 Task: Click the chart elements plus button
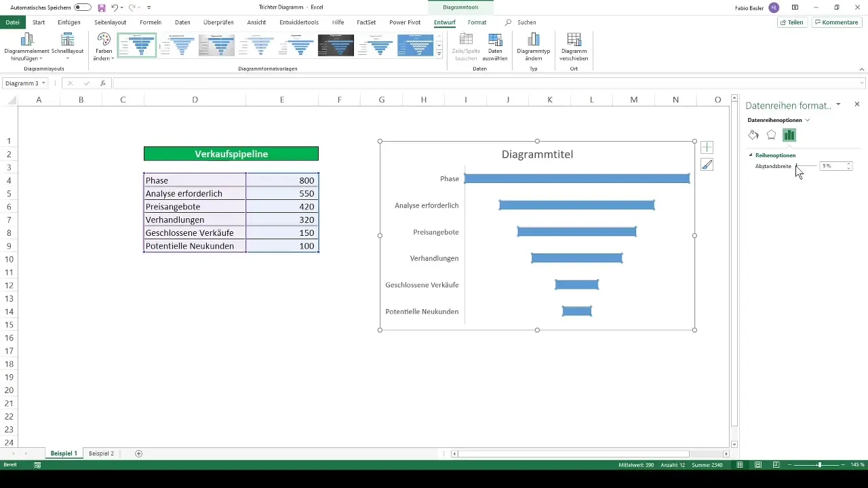[707, 147]
